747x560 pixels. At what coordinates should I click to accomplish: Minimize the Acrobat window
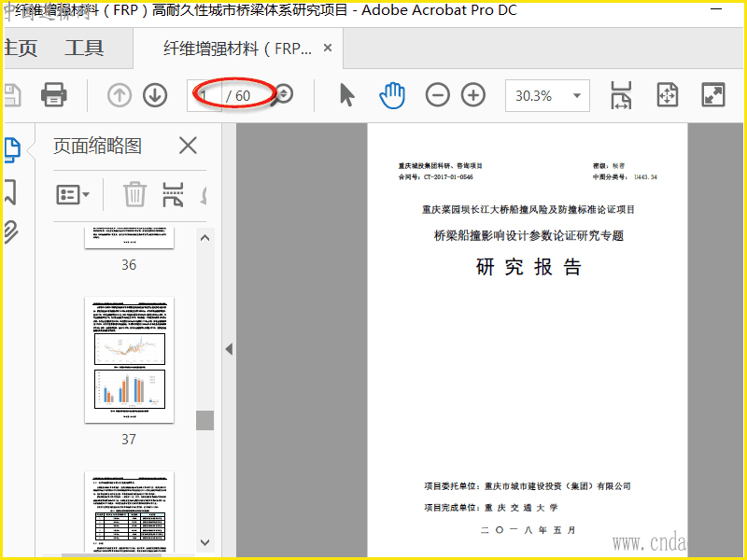[x=716, y=9]
